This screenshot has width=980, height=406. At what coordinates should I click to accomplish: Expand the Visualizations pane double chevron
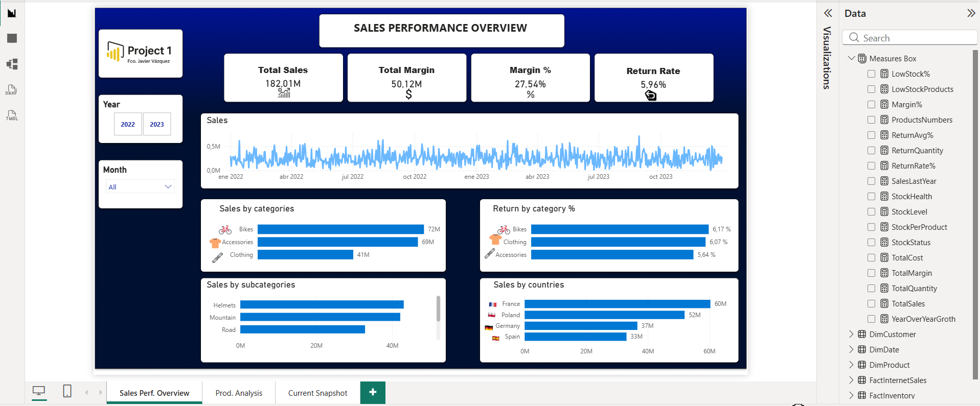coord(828,13)
